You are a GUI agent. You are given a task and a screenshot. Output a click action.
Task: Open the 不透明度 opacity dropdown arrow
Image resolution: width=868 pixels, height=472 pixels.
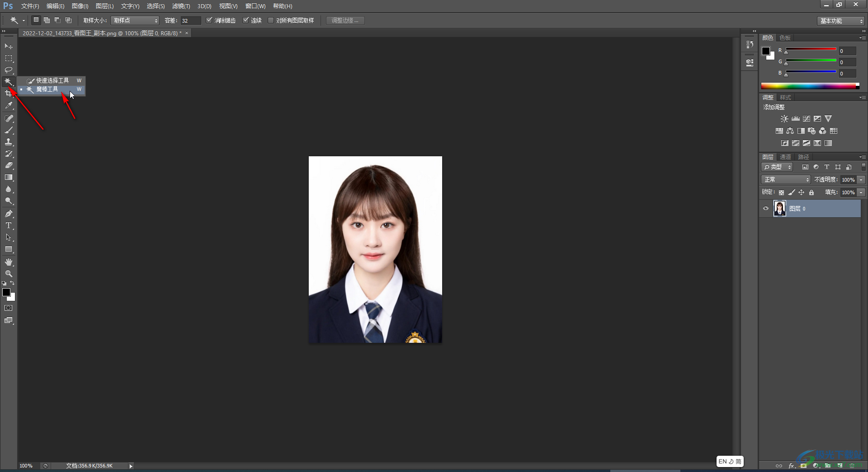tap(861, 180)
